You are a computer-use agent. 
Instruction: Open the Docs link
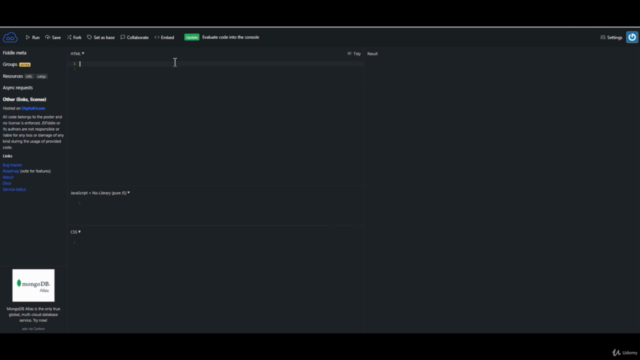pos(7,183)
